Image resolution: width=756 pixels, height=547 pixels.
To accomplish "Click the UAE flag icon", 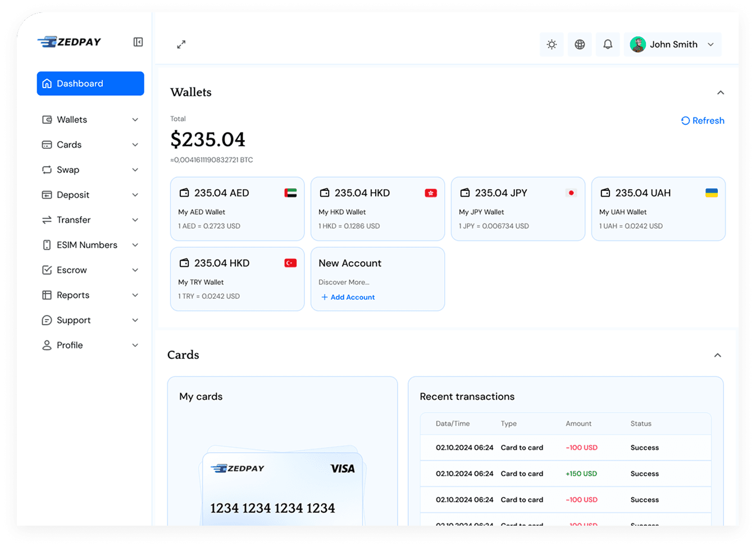I will [290, 193].
